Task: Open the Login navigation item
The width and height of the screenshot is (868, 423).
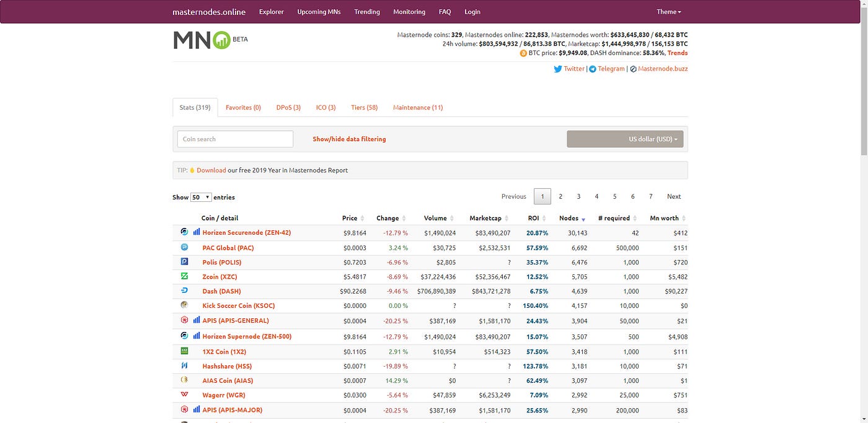Action: [472, 12]
